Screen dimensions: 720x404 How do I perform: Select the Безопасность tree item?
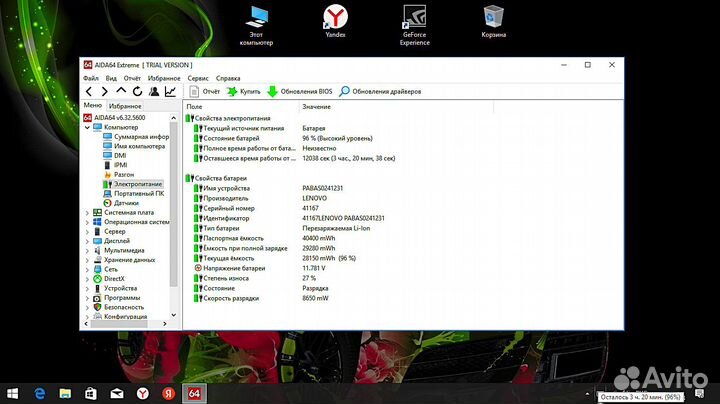[x=118, y=307]
